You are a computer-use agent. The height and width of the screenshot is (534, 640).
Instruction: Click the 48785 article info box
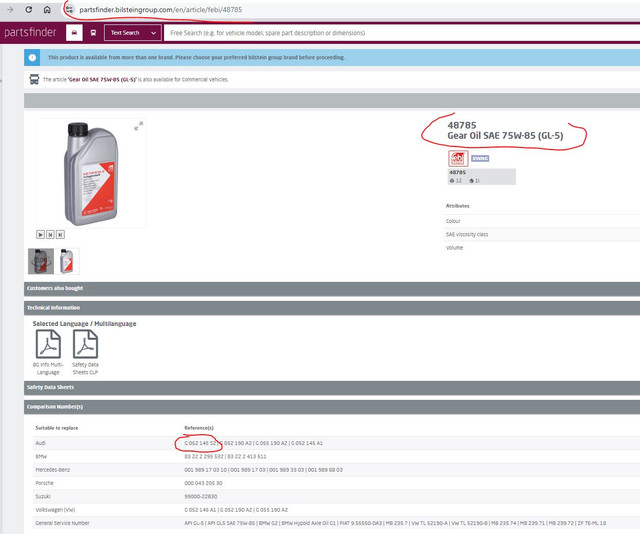tap(482, 176)
